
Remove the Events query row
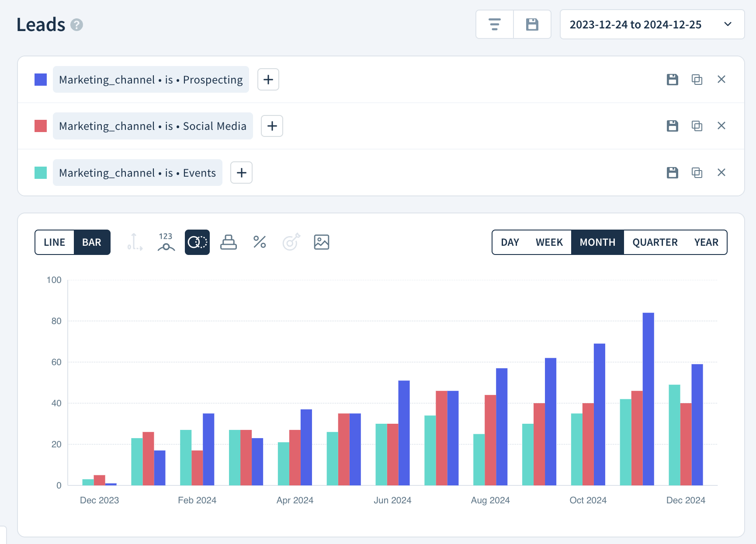pyautogui.click(x=721, y=172)
